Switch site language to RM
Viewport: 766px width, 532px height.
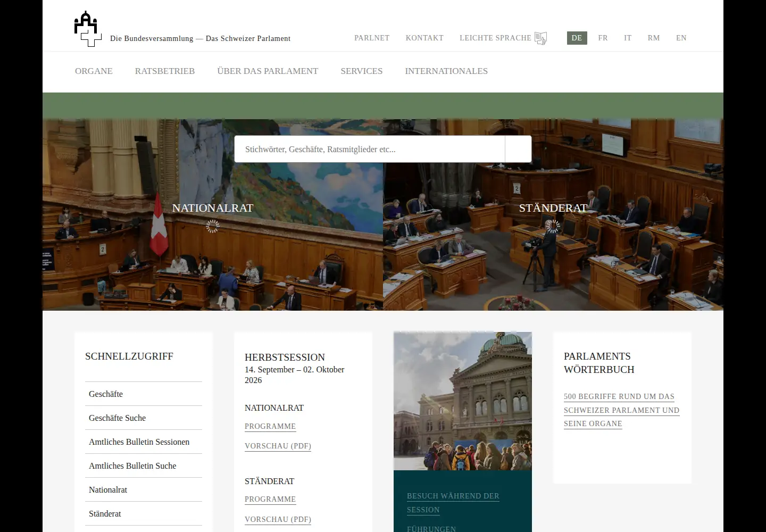tap(654, 38)
